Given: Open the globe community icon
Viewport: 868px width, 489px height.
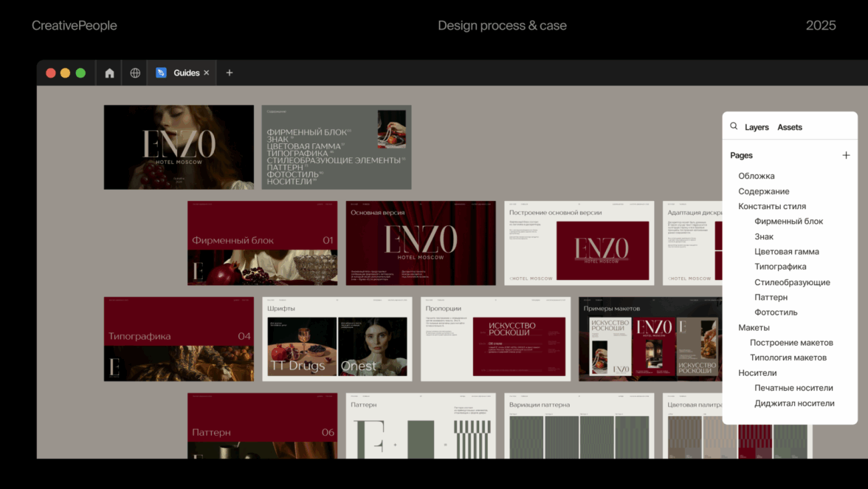Looking at the screenshot, I should (135, 73).
